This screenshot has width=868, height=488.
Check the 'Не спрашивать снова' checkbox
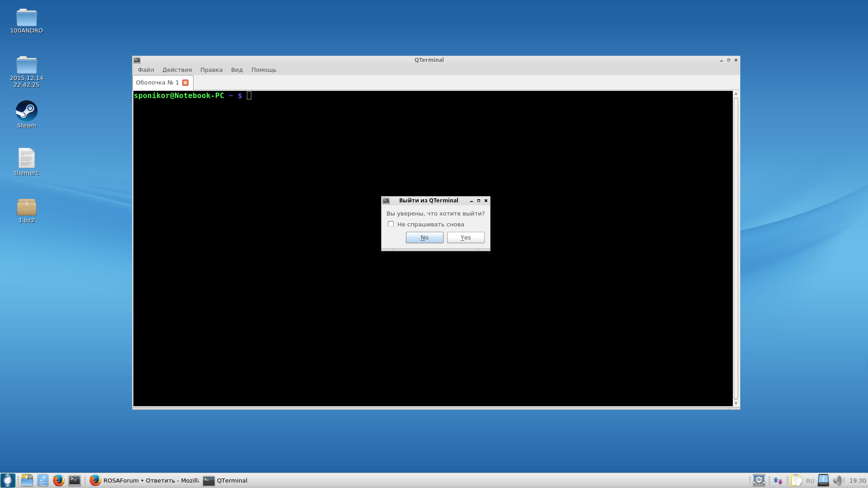[x=391, y=224]
